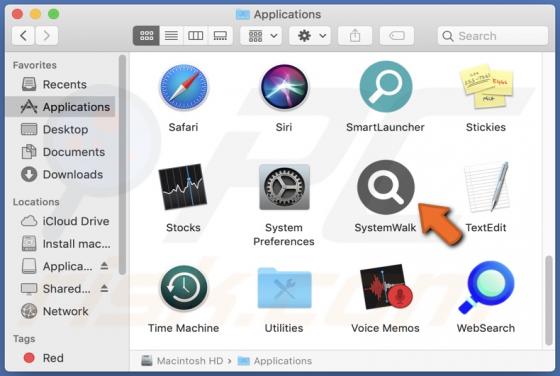Open the Safari application icon

(183, 87)
